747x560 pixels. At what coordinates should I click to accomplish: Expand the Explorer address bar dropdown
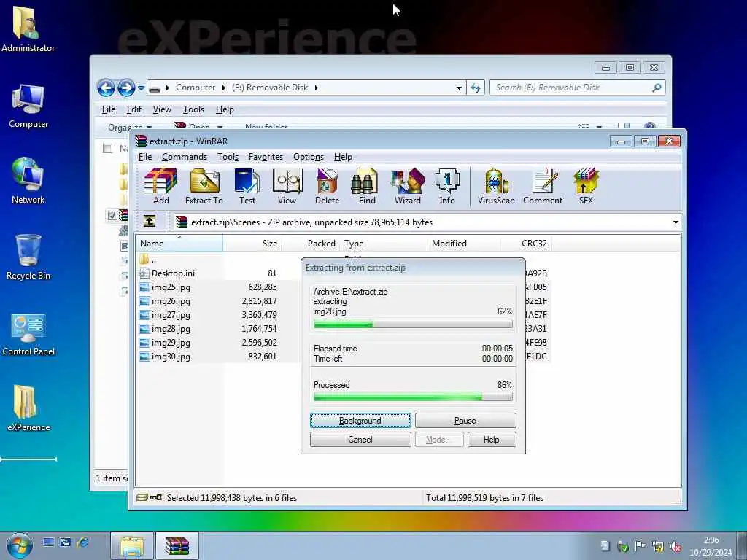click(459, 87)
